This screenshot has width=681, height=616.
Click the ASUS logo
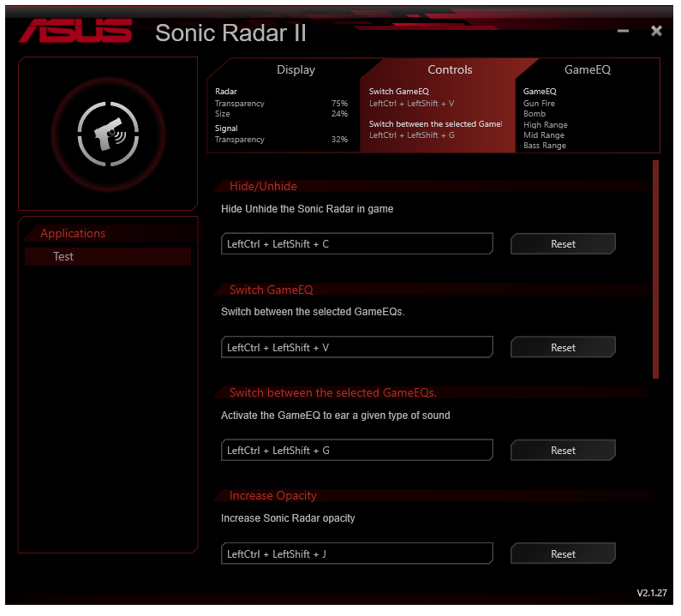pos(75,31)
